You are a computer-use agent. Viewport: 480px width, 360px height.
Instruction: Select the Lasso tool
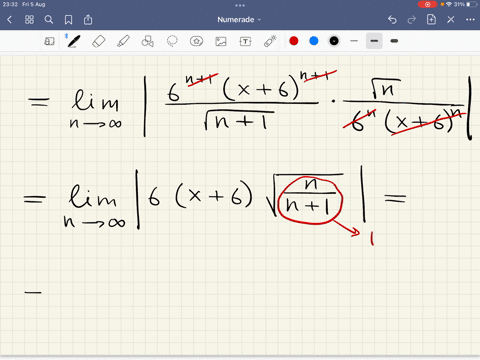point(172,41)
